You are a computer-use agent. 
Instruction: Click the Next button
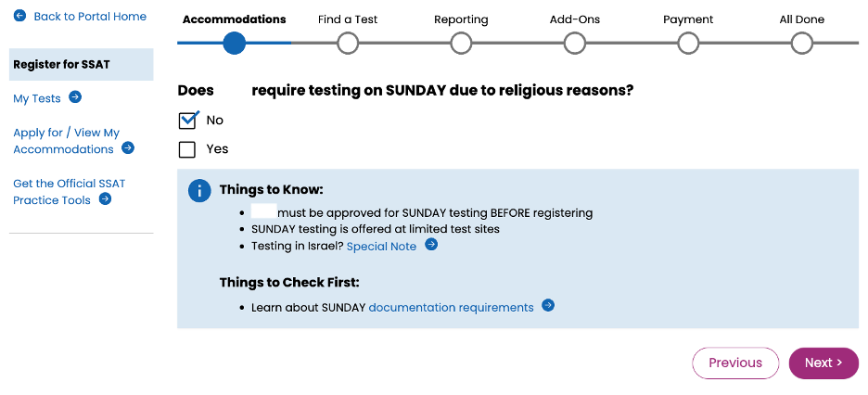tap(823, 363)
